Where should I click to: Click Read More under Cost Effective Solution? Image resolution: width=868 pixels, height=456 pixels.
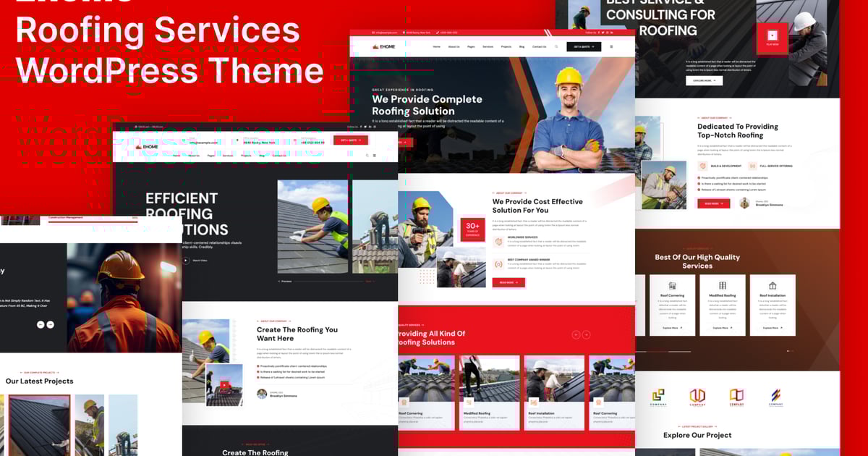509,282
